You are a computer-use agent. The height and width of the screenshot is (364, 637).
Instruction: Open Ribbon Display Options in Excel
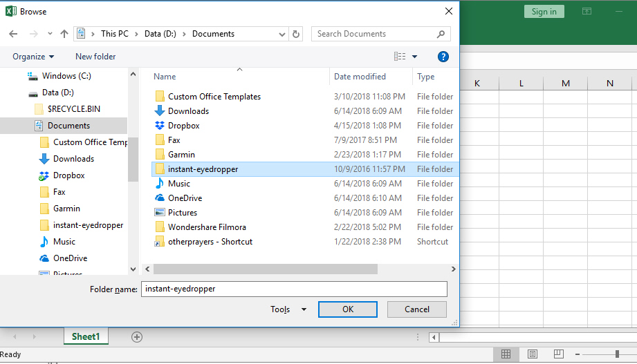tap(587, 11)
